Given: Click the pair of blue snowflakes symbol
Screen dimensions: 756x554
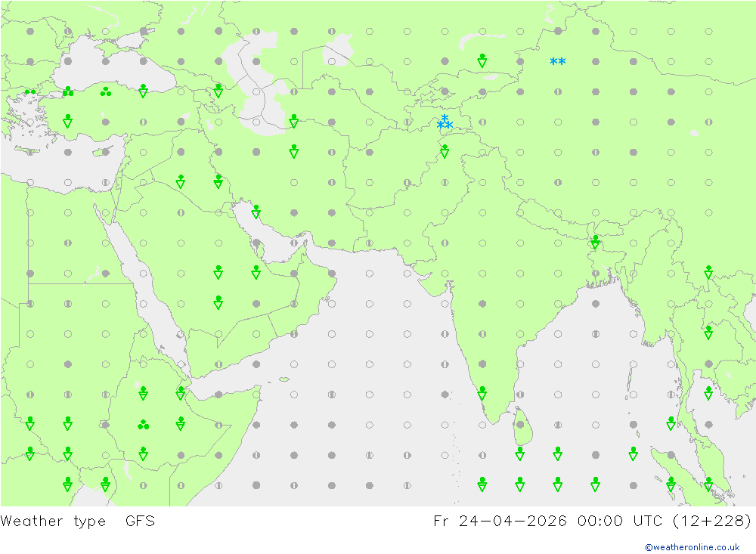Looking at the screenshot, I should coord(558,62).
